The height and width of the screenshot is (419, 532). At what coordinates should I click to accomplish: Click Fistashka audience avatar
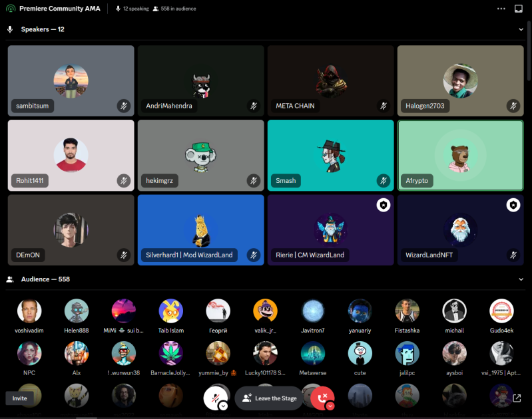click(x=407, y=311)
